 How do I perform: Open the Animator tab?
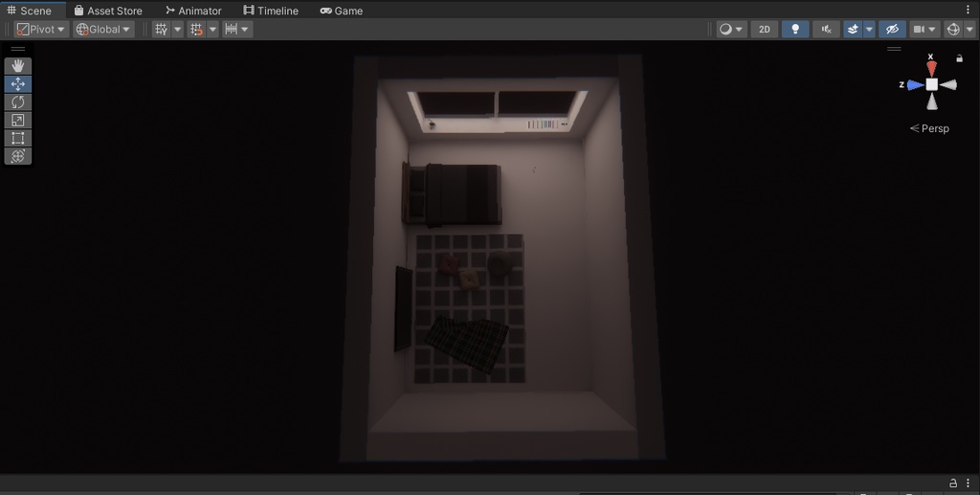click(193, 11)
